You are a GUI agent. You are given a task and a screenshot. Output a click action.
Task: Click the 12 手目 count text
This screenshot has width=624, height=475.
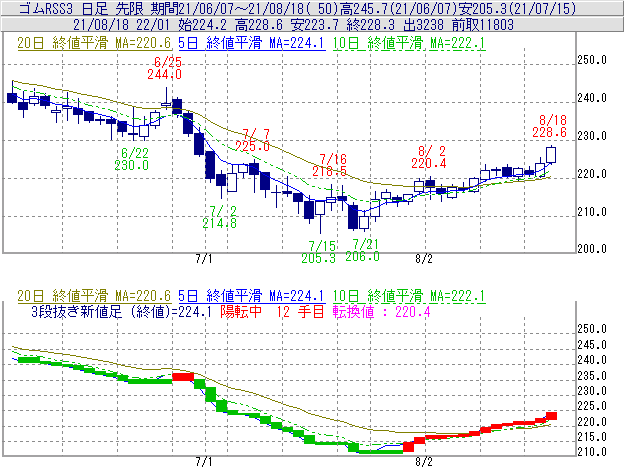click(x=300, y=311)
